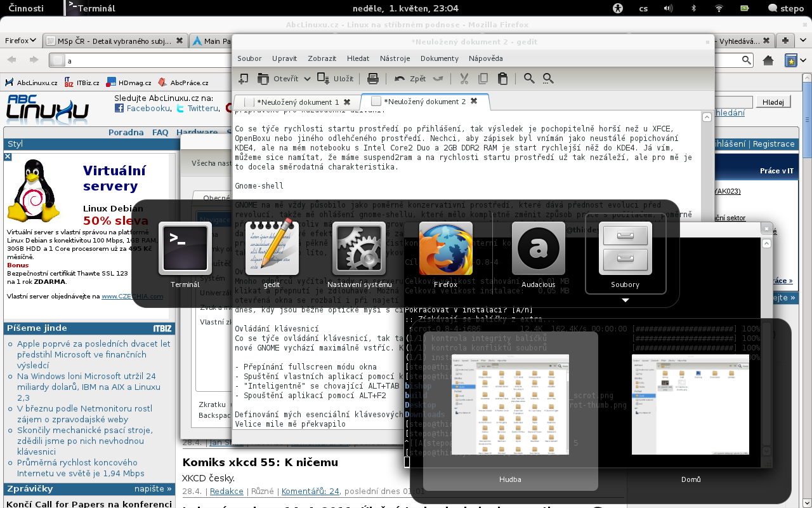Open the Firefox list-all-tabs dropdown
Viewport: 812px width, 508px height.
[802, 41]
